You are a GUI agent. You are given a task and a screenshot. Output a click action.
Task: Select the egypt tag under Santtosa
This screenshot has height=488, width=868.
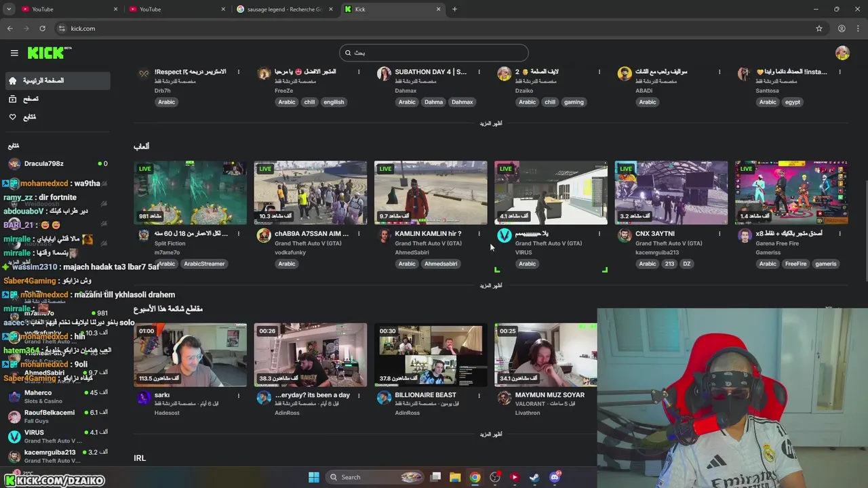(793, 102)
